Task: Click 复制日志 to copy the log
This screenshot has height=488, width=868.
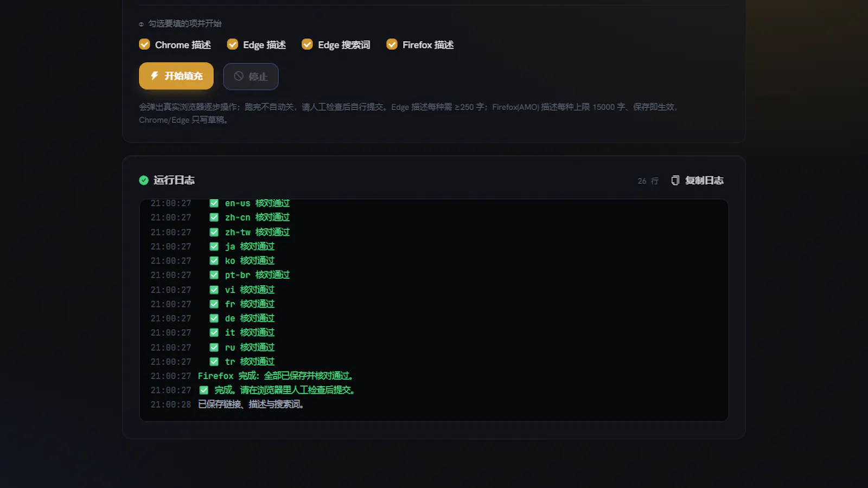Action: 697,181
